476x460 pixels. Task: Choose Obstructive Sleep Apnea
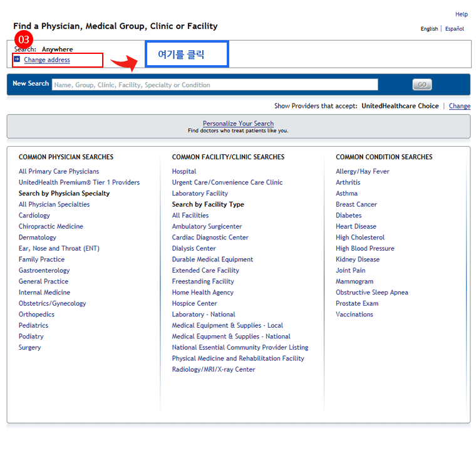(x=371, y=292)
